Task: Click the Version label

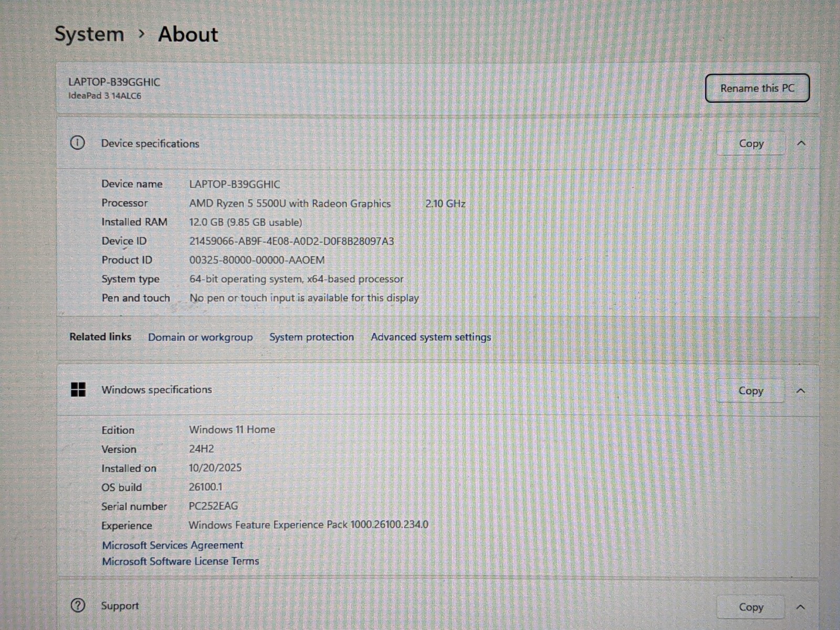Action: (x=119, y=449)
